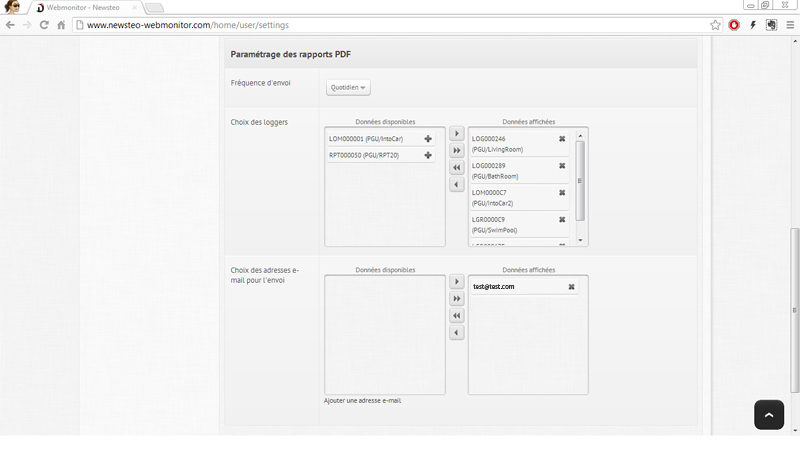
Task: Remove LGR0000C9 SwimPool logger
Action: pos(562,220)
